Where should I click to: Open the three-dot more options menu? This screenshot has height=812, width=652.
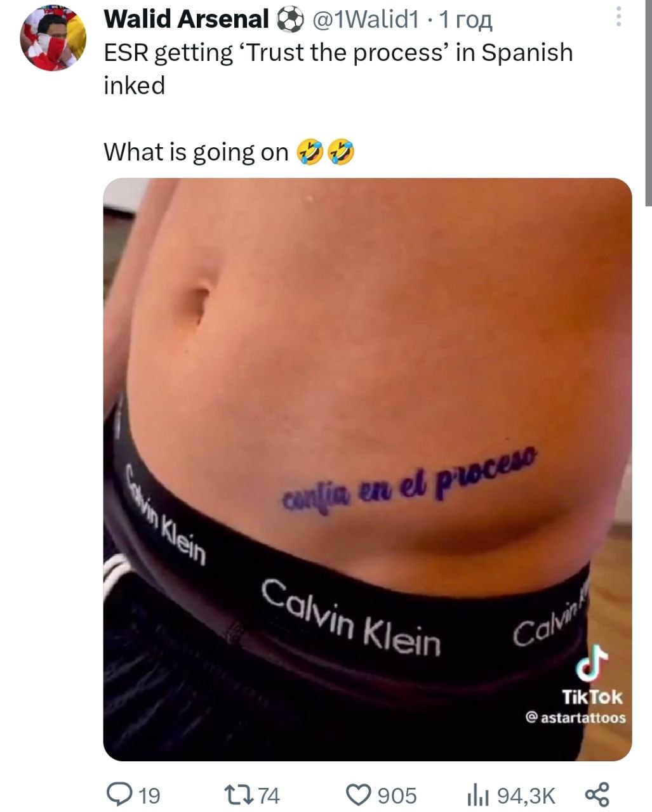(x=618, y=17)
